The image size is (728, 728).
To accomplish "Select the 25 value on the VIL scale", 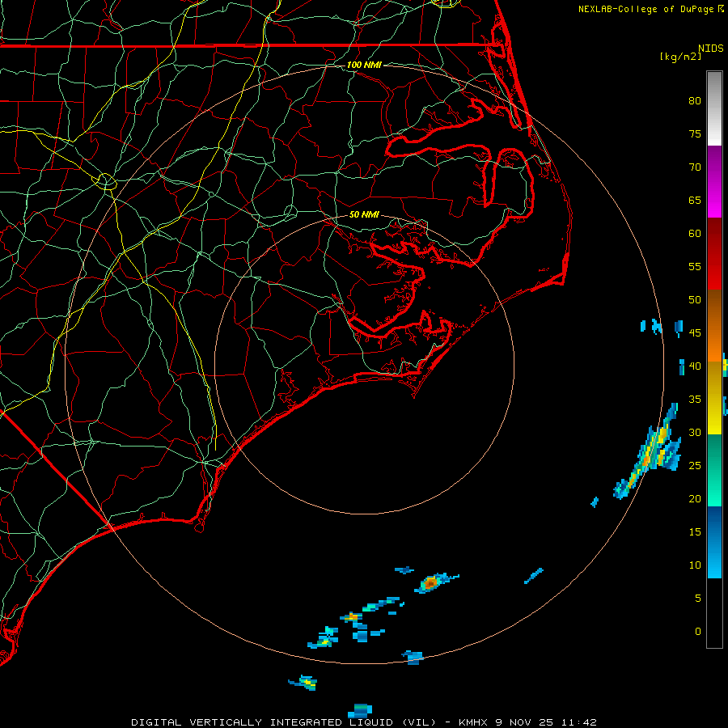I will tap(695, 466).
